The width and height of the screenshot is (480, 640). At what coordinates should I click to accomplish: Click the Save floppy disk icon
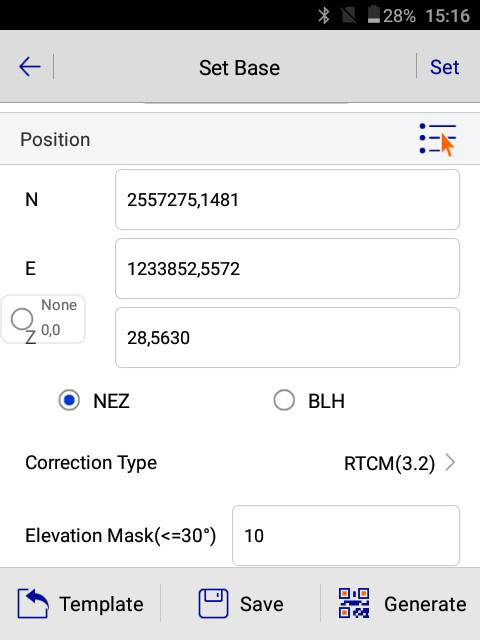tap(213, 604)
